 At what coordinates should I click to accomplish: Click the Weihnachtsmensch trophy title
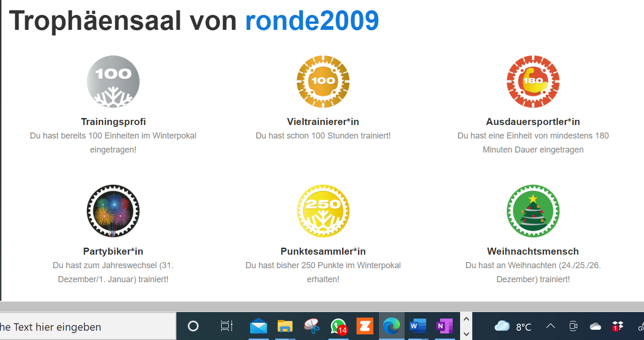click(x=533, y=251)
